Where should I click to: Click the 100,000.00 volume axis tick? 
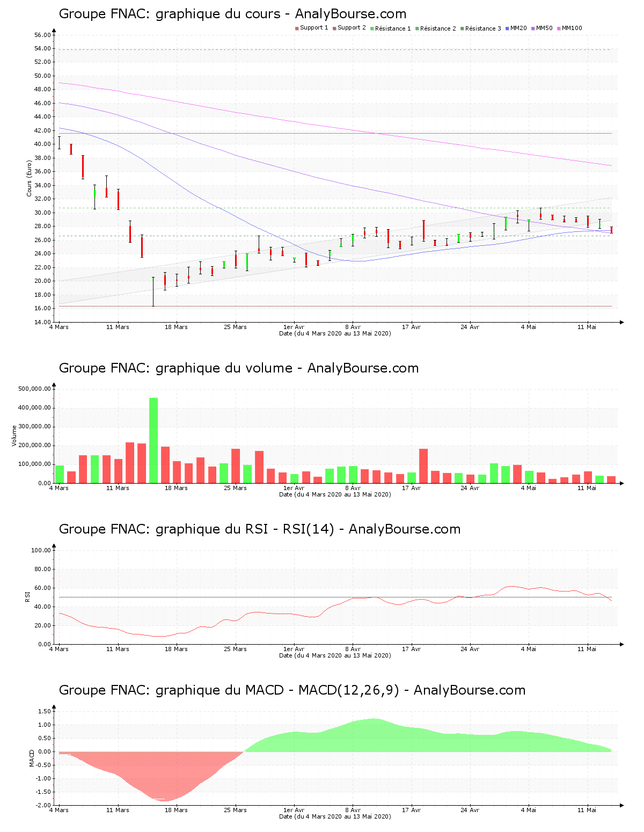point(34,464)
